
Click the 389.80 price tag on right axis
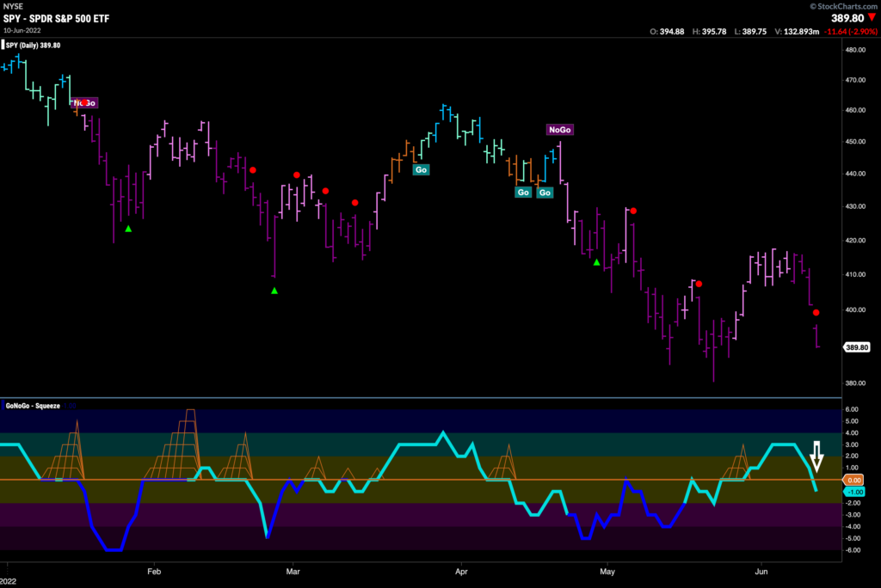(x=856, y=347)
